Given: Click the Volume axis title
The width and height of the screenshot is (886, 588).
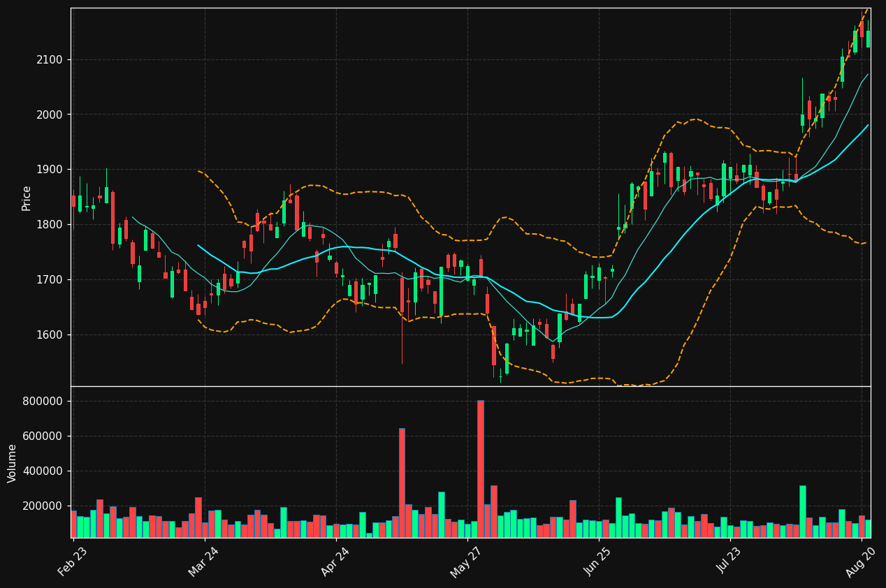Looking at the screenshot, I should pos(13,463).
